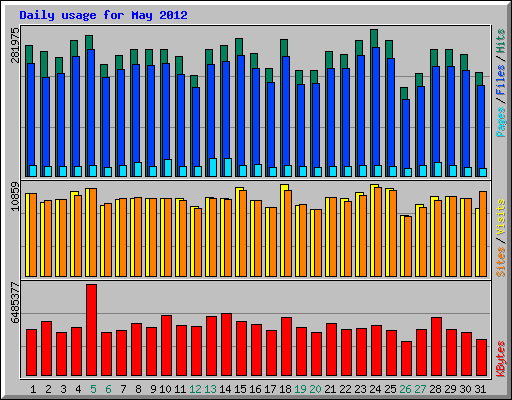The height and width of the screenshot is (400, 512).
Task: Click green weekend day label 12
Action: click(195, 389)
